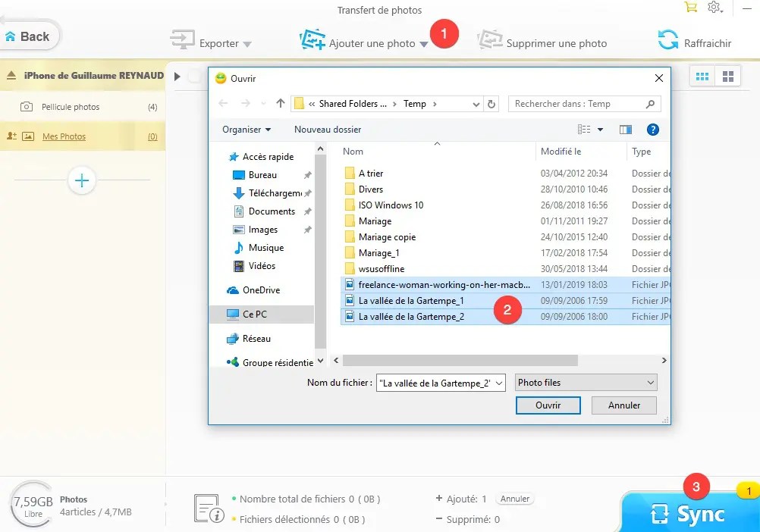Image resolution: width=760 pixels, height=532 pixels.
Task: Open the shopping cart icon
Action: (690, 8)
